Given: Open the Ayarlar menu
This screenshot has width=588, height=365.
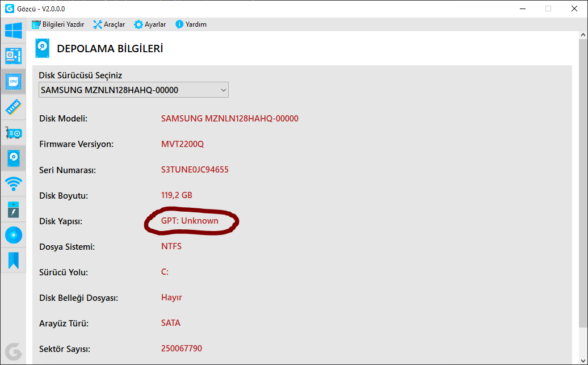Looking at the screenshot, I should (x=150, y=24).
